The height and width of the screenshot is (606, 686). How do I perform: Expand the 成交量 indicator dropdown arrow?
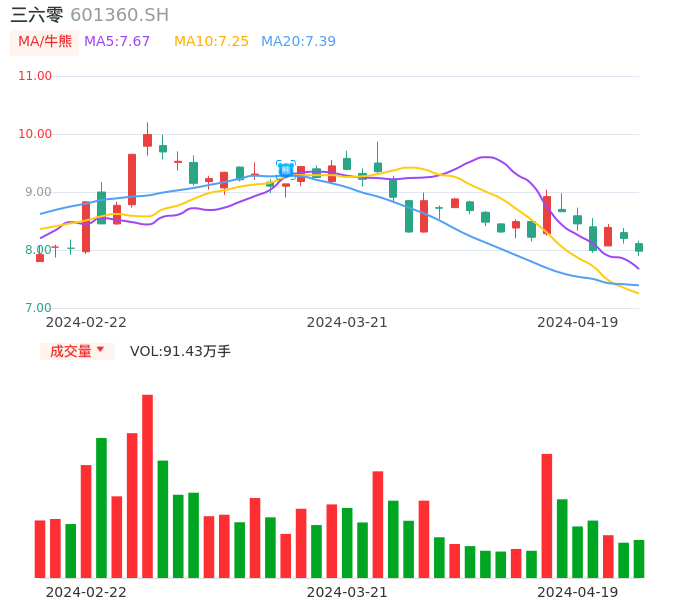pos(100,350)
